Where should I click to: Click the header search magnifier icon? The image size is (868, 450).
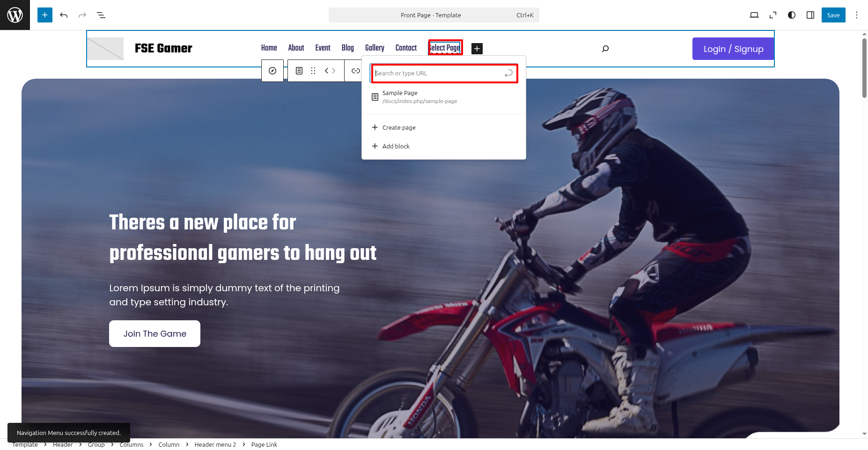tap(605, 49)
